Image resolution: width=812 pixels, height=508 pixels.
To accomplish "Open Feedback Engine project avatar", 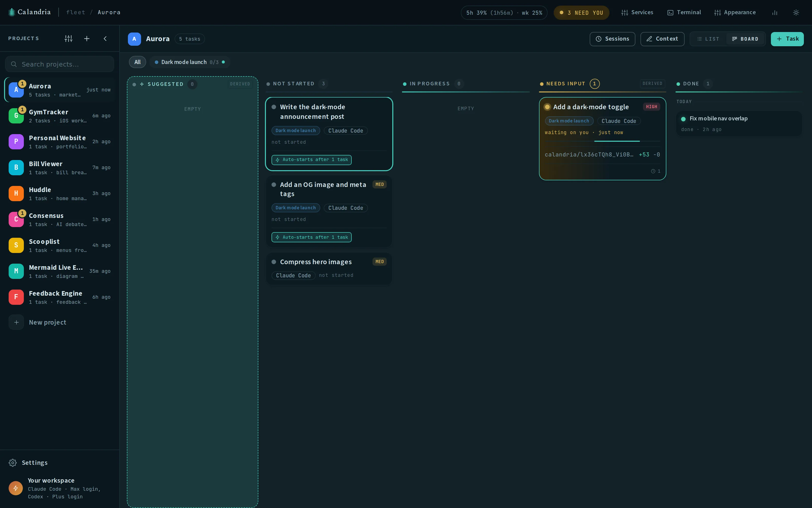I will [16, 297].
